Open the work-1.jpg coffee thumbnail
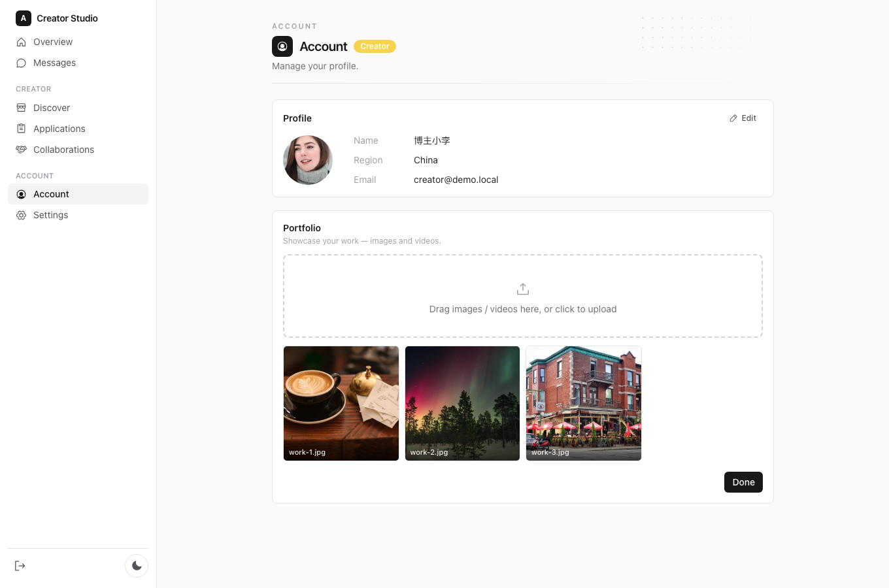 (341, 403)
